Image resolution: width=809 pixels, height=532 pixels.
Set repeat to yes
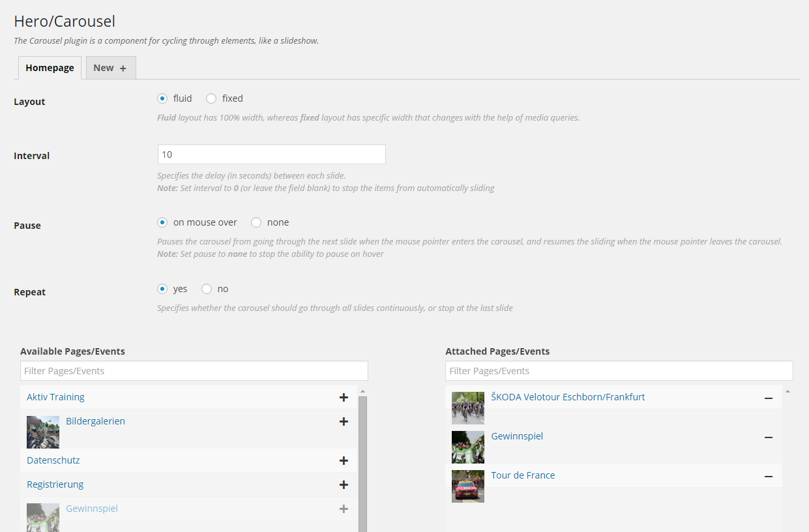[x=162, y=289]
